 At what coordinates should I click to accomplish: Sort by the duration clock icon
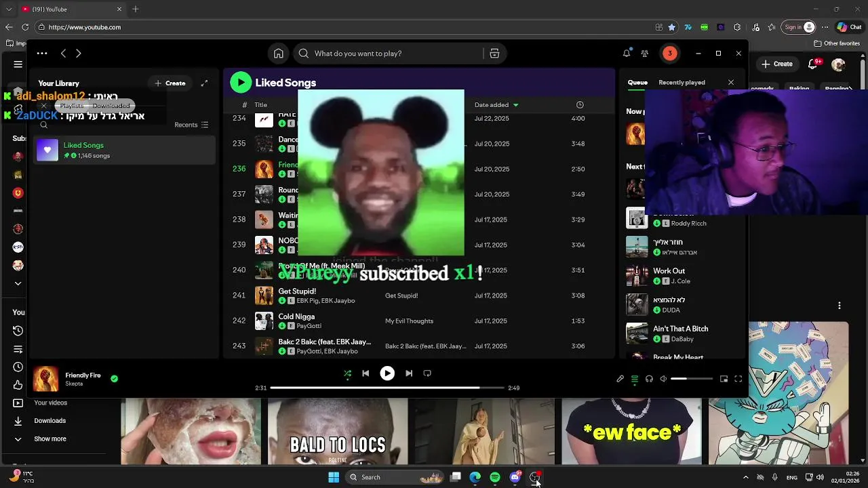pyautogui.click(x=580, y=105)
